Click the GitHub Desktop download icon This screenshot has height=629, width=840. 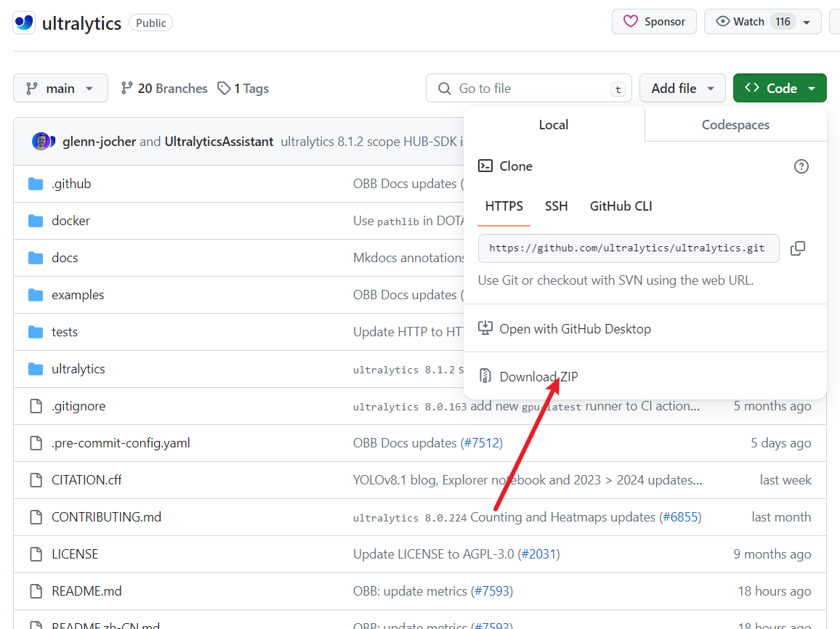point(485,328)
